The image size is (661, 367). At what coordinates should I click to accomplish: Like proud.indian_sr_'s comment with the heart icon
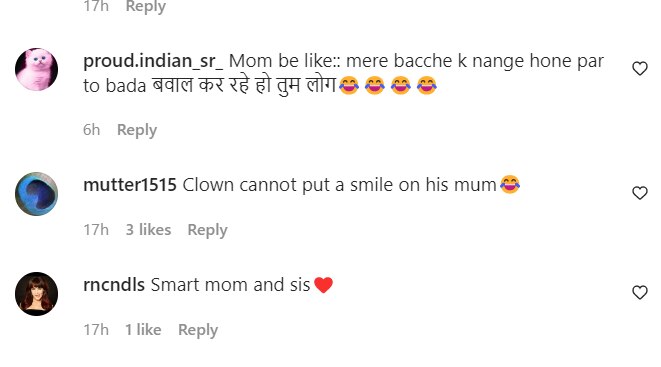coord(640,68)
